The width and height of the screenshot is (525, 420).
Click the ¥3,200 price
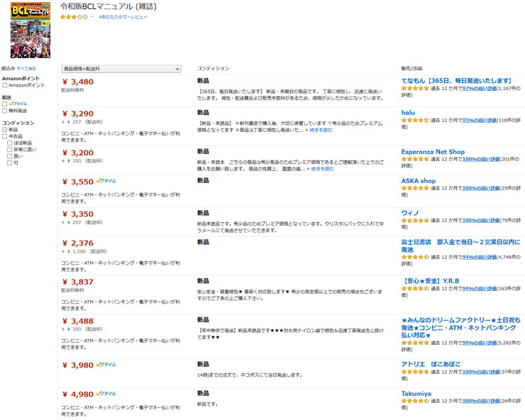tap(77, 153)
